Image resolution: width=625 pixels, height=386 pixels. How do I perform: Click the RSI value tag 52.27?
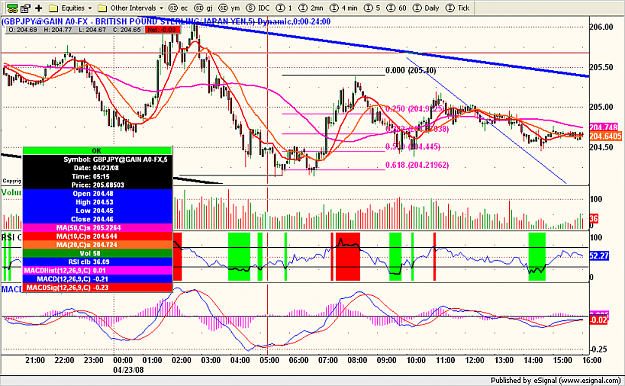[x=599, y=256]
